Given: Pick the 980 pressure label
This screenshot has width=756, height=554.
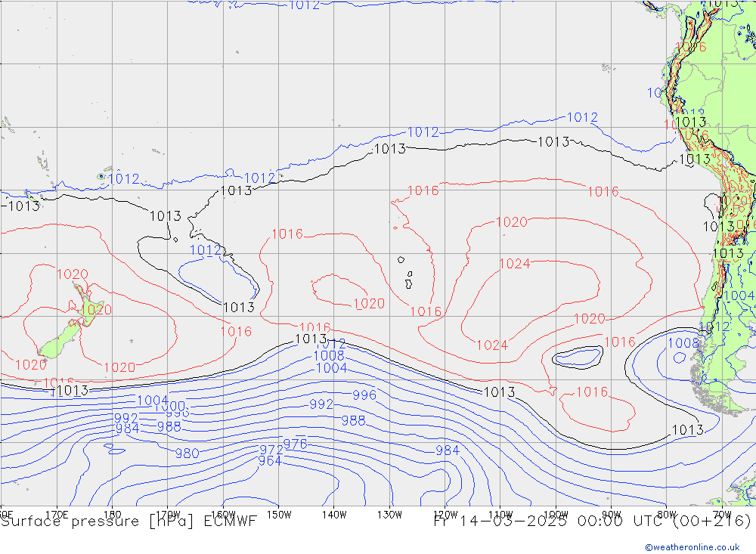Looking at the screenshot, I should point(187,453).
